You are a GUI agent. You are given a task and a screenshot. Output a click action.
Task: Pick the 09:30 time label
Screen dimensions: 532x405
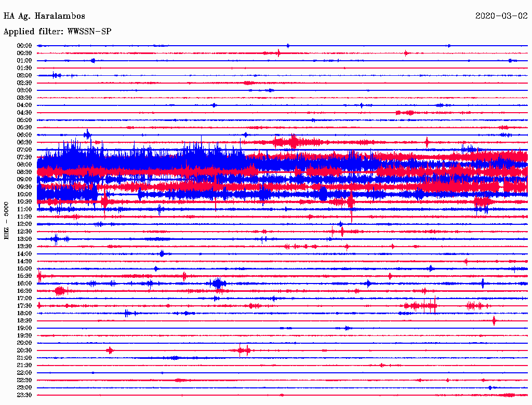(24, 187)
